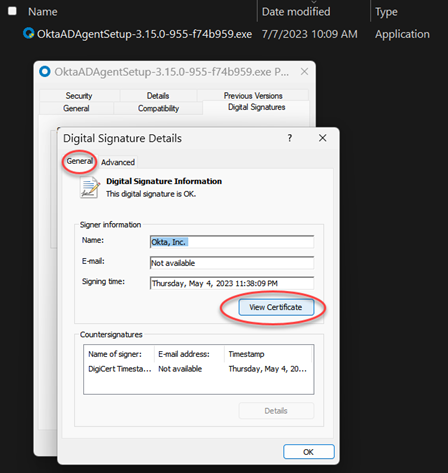The image size is (448, 473).
Task: Click the 'This digital signature is OK.' text
Action: pos(151,194)
